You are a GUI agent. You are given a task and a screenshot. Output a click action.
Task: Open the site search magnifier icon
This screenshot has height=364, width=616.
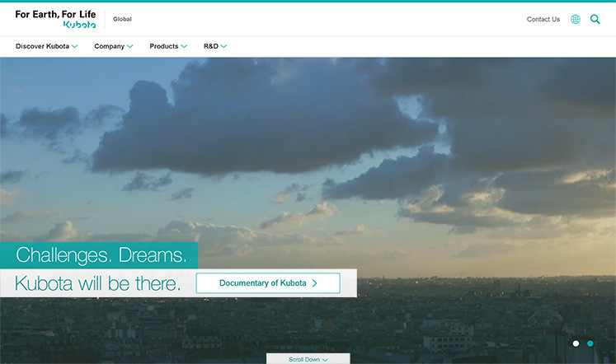(x=595, y=19)
